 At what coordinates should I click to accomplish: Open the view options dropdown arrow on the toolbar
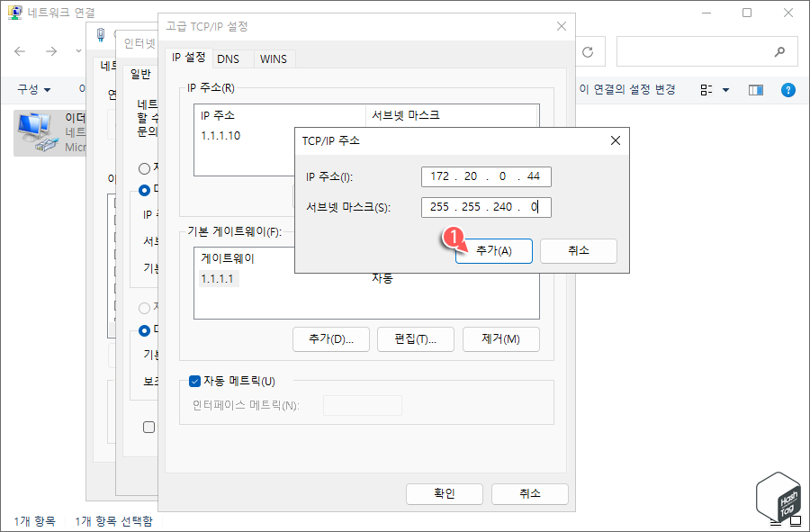(x=724, y=89)
